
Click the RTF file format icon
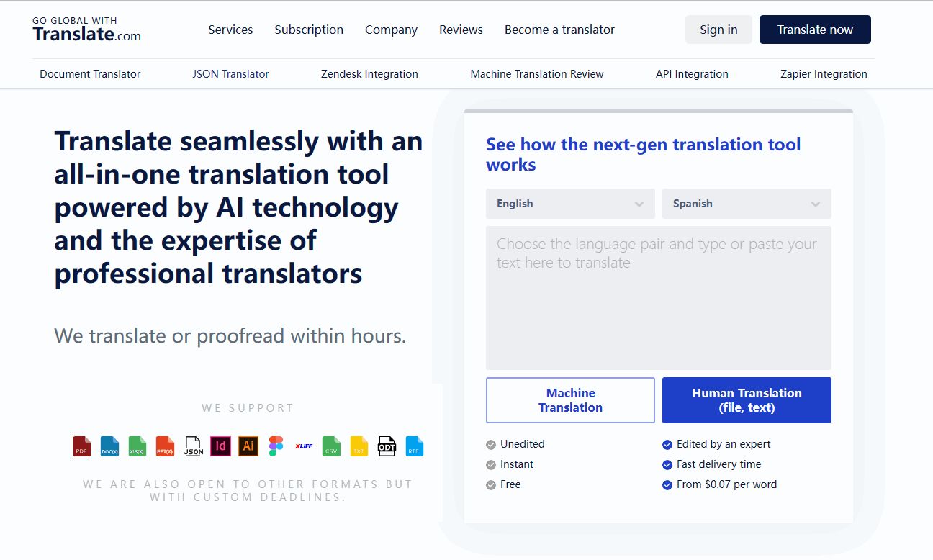(x=414, y=446)
